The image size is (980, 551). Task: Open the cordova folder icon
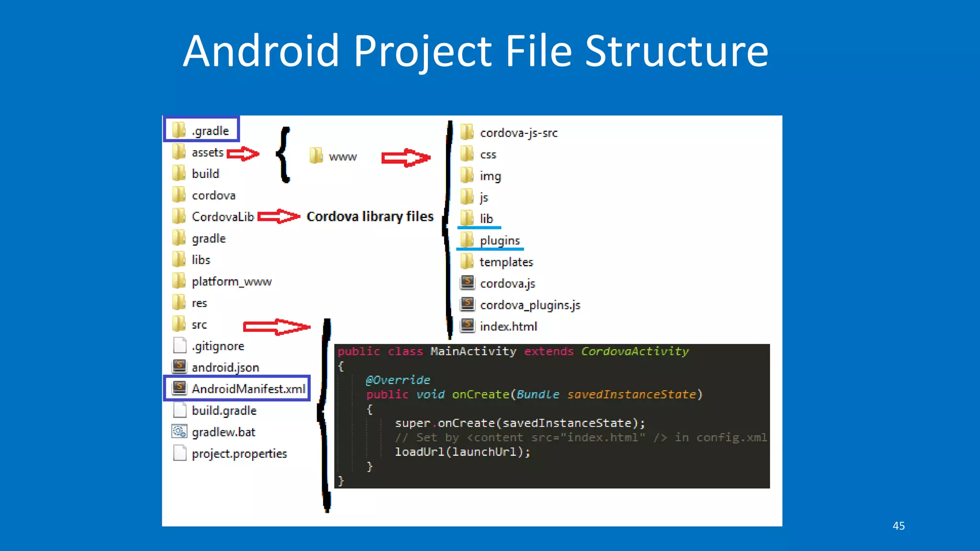(x=179, y=195)
